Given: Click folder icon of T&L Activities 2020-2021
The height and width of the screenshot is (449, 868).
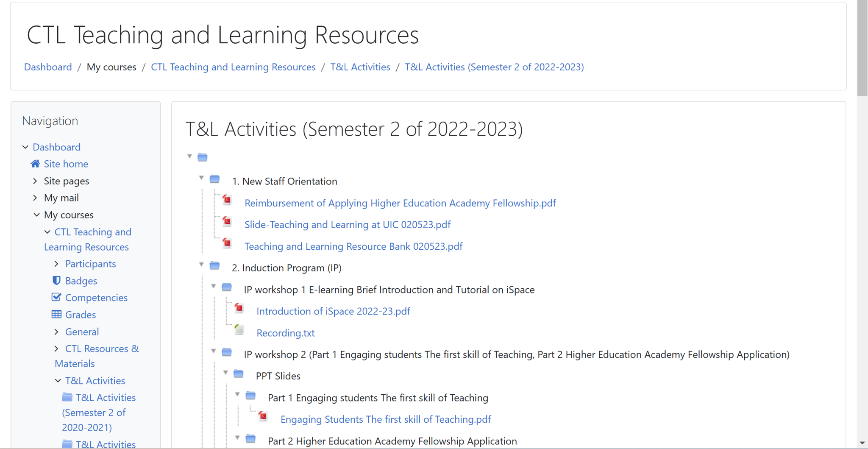Looking at the screenshot, I should [67, 397].
